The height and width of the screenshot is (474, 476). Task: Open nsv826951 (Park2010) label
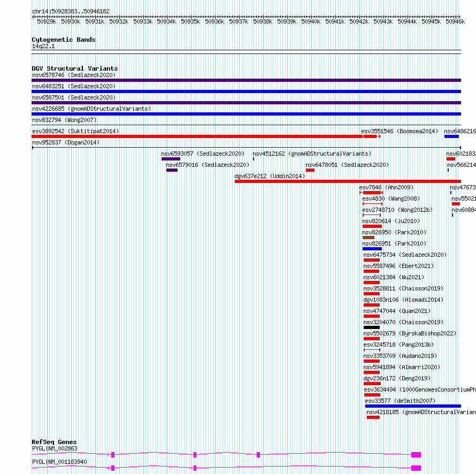(x=394, y=243)
